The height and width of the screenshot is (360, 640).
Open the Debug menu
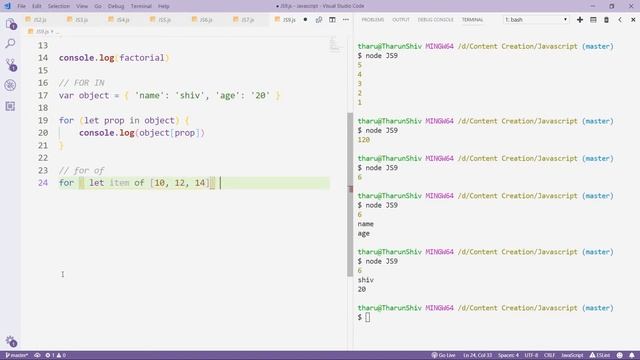pos(116,6)
